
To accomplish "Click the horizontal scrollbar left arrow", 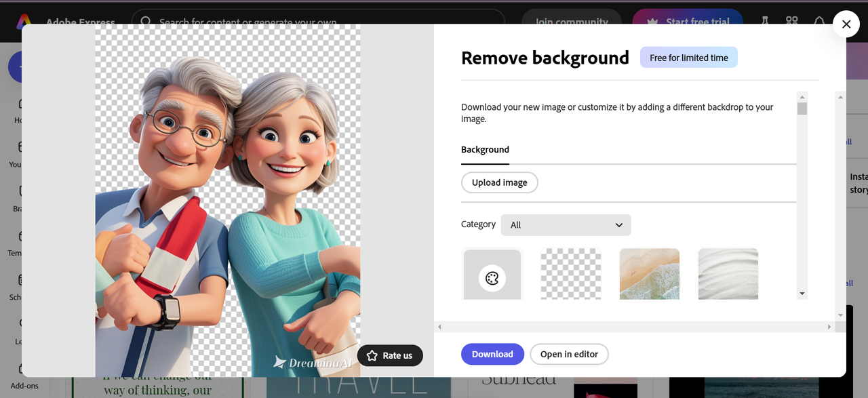I will tap(439, 327).
